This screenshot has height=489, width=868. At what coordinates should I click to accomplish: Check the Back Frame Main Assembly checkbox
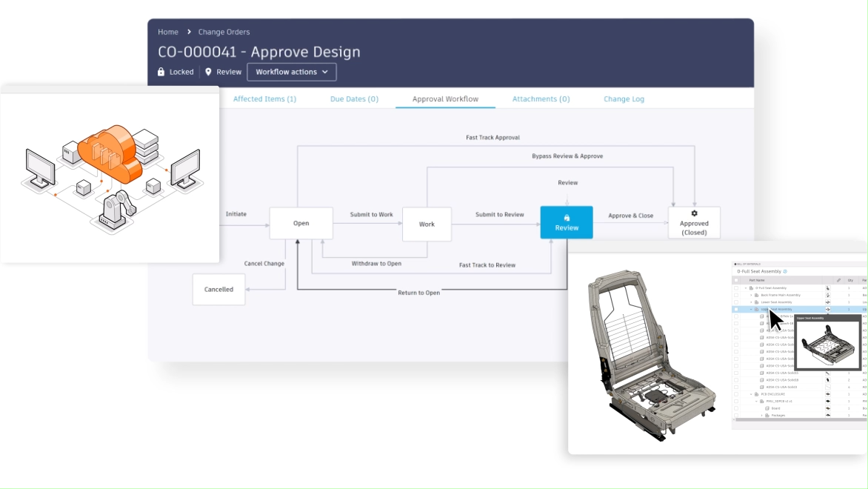[x=736, y=295]
